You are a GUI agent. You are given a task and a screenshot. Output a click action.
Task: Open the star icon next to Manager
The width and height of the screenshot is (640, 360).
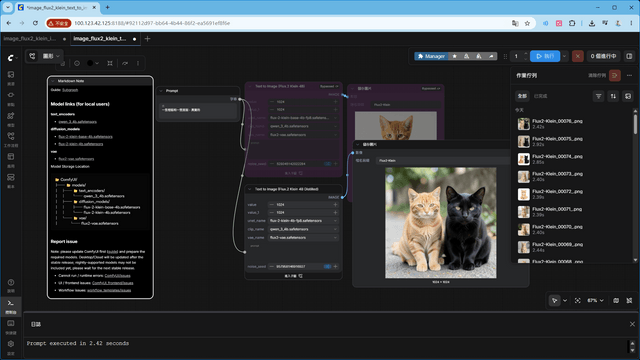[454, 56]
